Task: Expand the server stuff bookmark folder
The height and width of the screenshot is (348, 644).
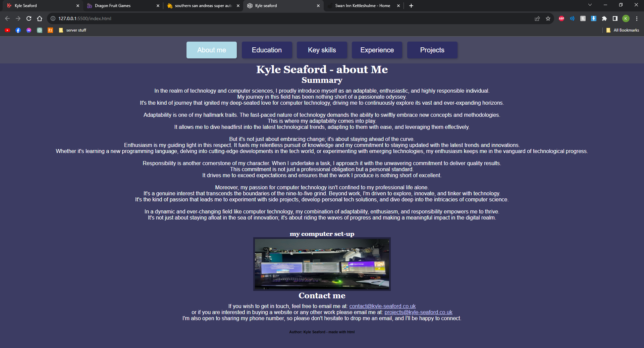Action: click(72, 30)
